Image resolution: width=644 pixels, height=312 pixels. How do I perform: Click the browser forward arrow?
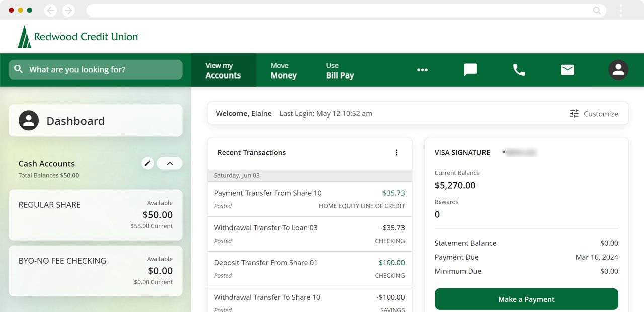click(x=68, y=10)
